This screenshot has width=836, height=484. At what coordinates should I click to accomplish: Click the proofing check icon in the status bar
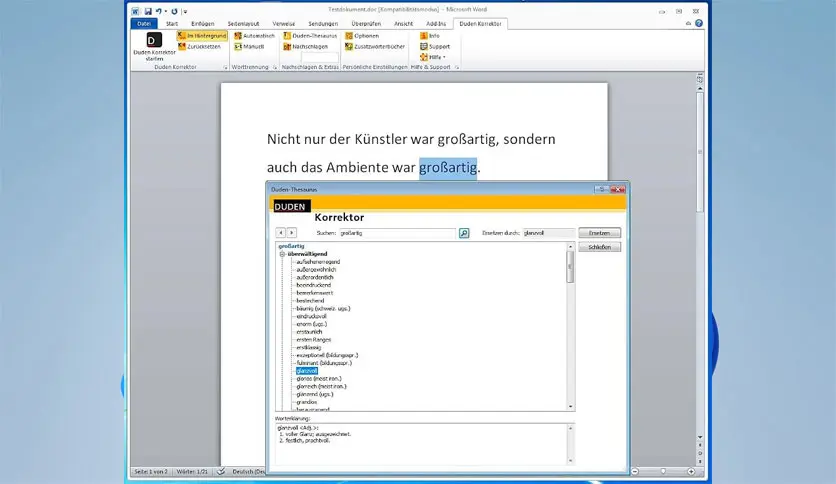point(221,471)
